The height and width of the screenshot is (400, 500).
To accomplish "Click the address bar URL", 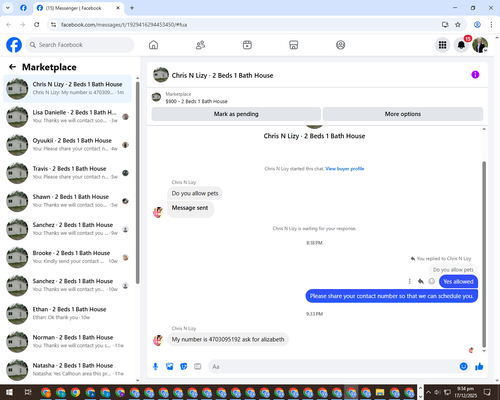I will [x=124, y=25].
